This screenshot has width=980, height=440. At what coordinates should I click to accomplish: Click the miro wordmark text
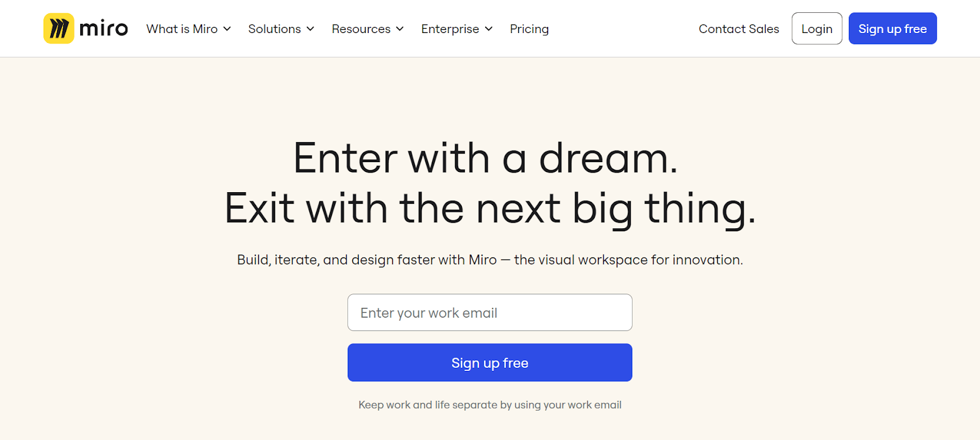point(104,29)
